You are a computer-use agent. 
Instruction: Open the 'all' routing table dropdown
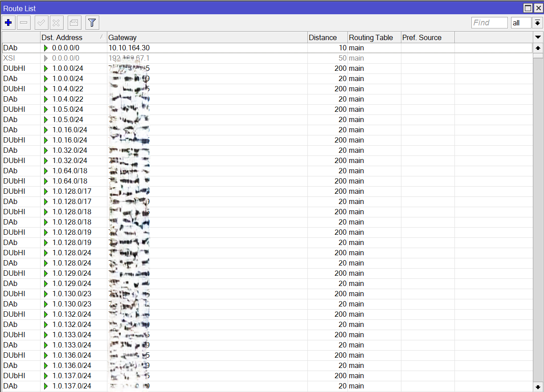521,22
